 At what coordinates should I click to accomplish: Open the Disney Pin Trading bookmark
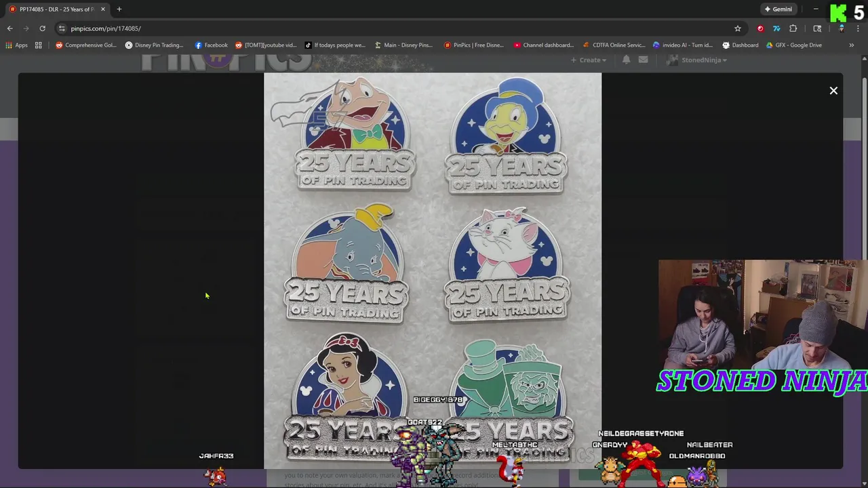coord(155,45)
